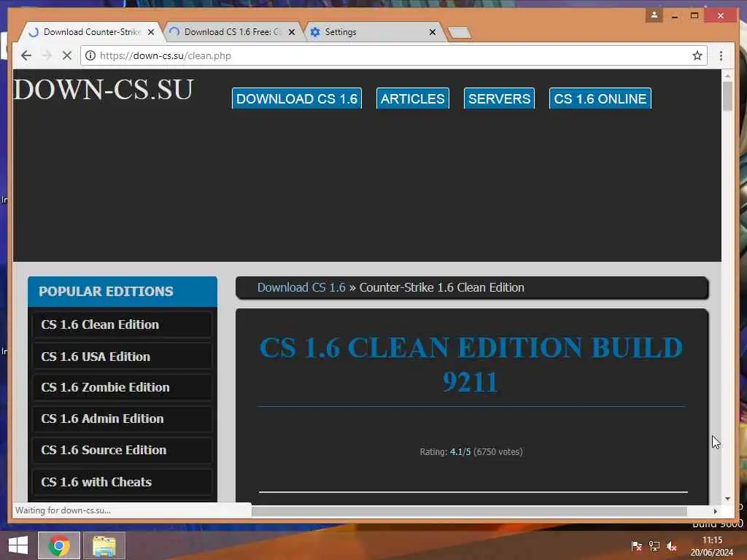Close the Download CS 1.6 Free tab
Screen dimensions: 747x560
[292, 32]
